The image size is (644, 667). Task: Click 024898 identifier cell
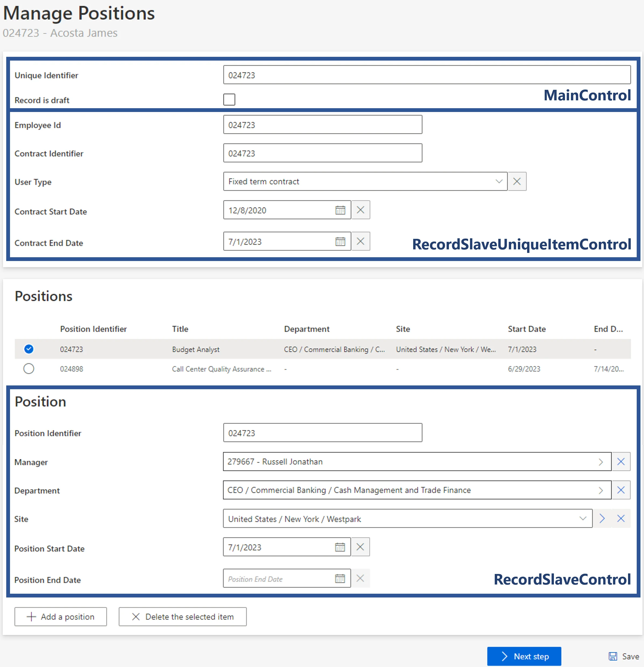pyautogui.click(x=71, y=369)
